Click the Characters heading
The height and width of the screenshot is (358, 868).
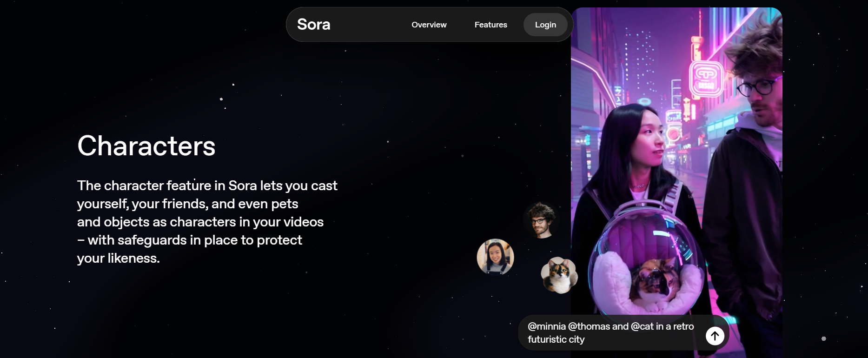click(x=146, y=146)
